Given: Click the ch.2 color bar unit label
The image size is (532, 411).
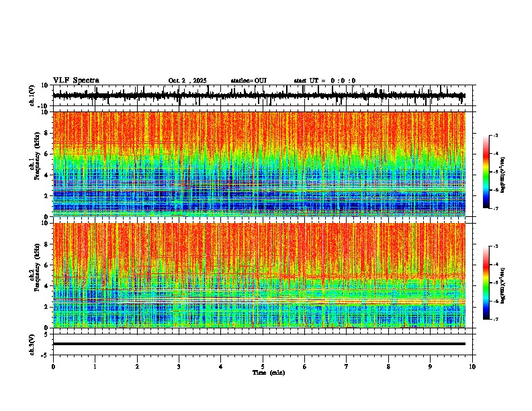Looking at the screenshot, I should pos(503,285).
